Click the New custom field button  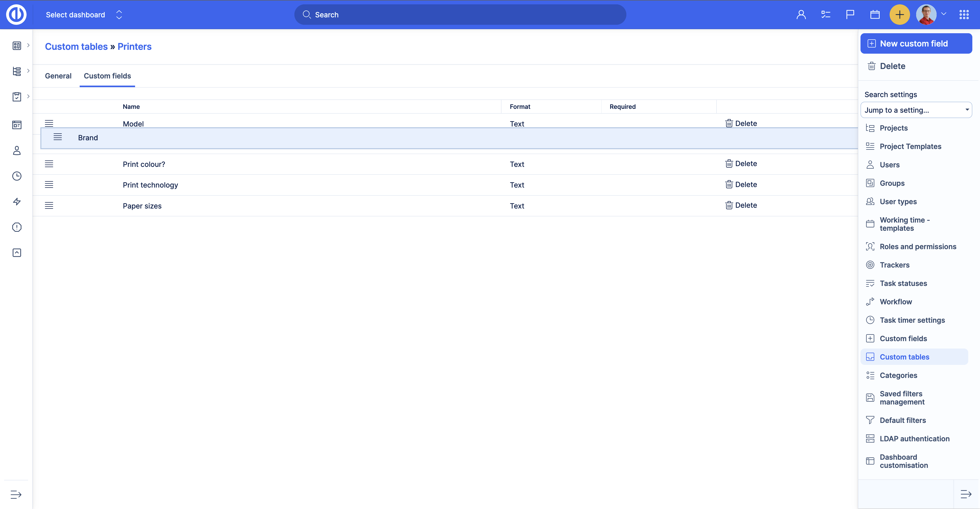pyautogui.click(x=916, y=43)
